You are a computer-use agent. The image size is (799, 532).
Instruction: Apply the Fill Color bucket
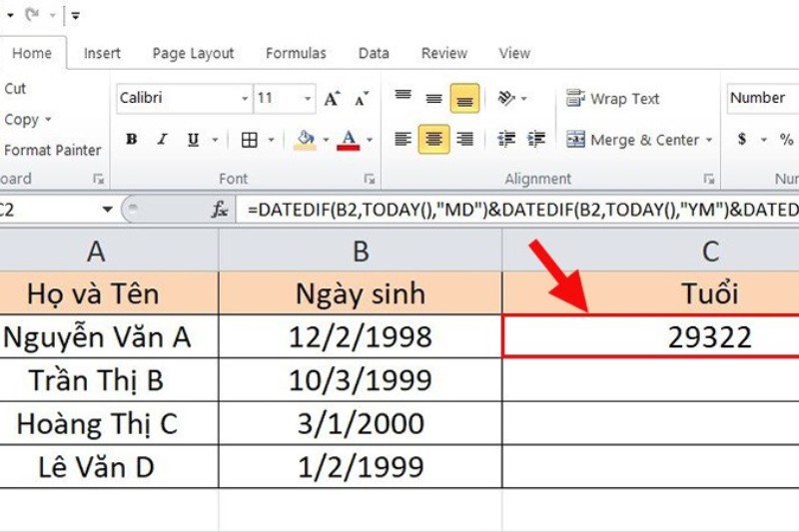(306, 140)
